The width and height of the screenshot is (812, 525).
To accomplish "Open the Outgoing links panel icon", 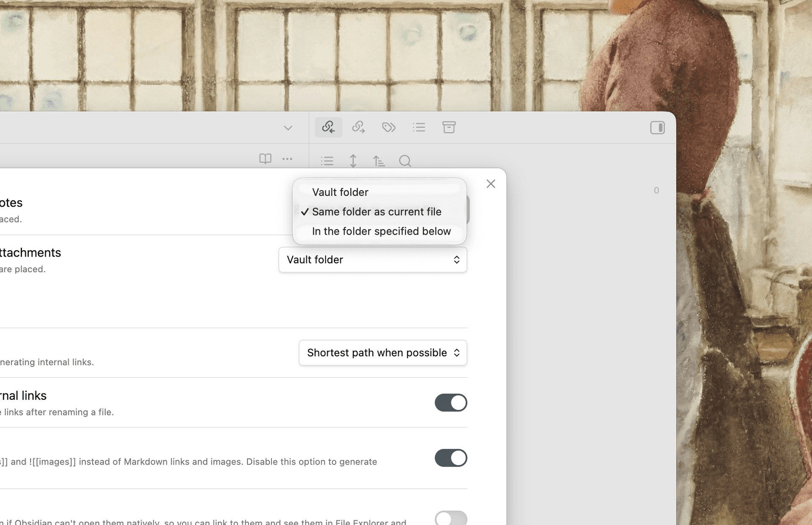I will [359, 127].
